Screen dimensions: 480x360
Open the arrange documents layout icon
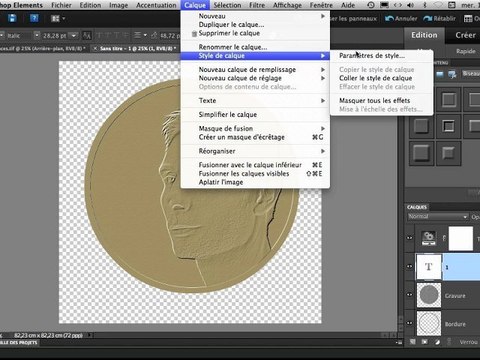[55, 19]
